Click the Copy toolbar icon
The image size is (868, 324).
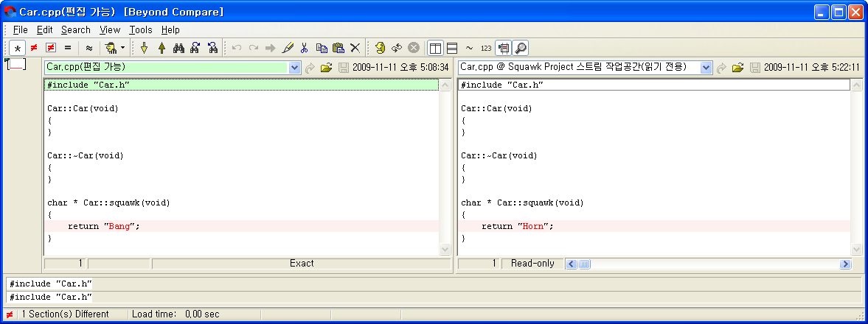tap(321, 48)
